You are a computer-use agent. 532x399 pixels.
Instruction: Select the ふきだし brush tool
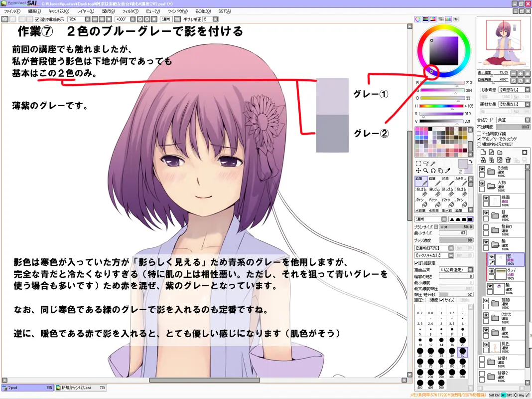(461, 181)
